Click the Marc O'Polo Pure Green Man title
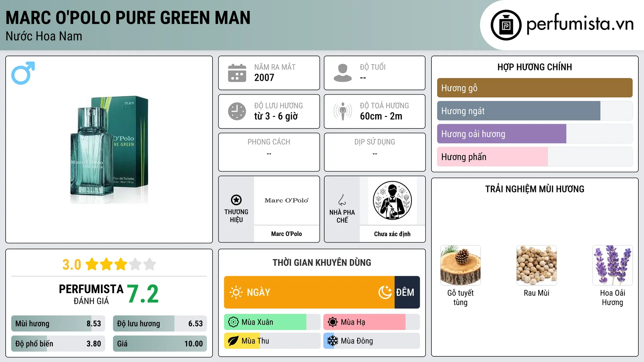This screenshot has height=362, width=644. [128, 18]
